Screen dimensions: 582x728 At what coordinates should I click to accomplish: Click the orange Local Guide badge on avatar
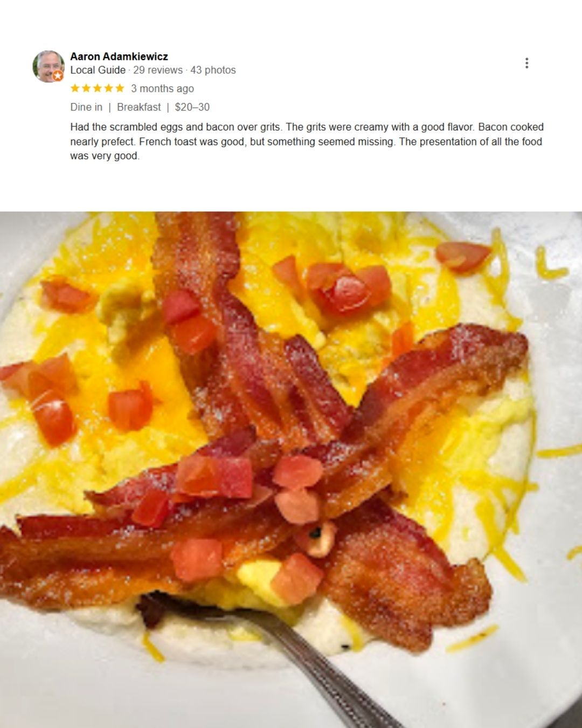click(58, 76)
